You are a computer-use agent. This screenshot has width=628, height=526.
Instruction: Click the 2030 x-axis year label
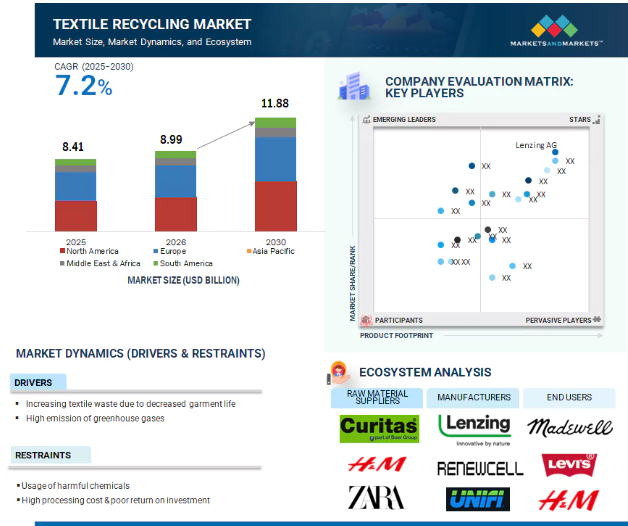(x=276, y=242)
